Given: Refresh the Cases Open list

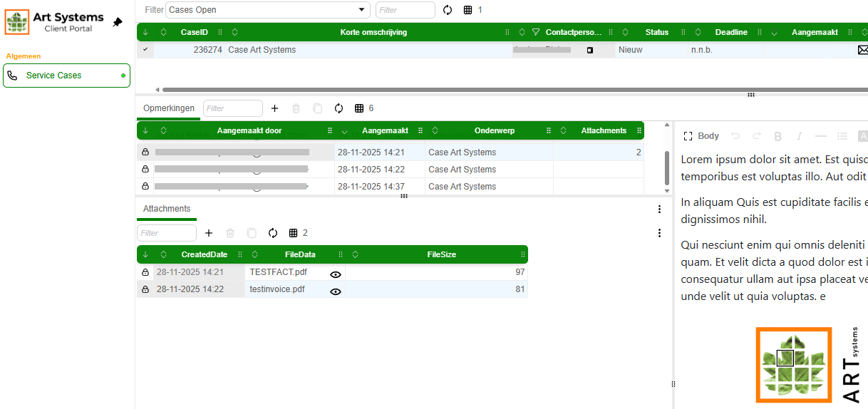Looking at the screenshot, I should pyautogui.click(x=448, y=10).
